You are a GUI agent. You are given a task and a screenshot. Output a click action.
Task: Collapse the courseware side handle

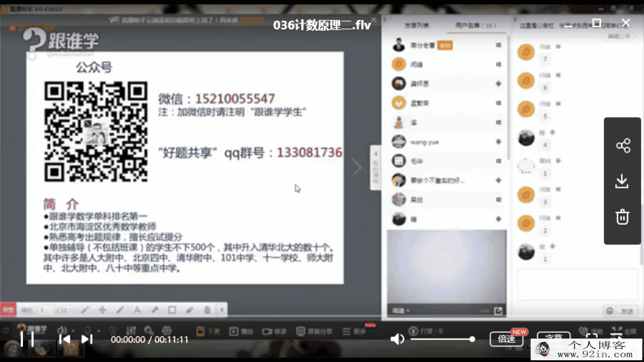click(x=376, y=168)
